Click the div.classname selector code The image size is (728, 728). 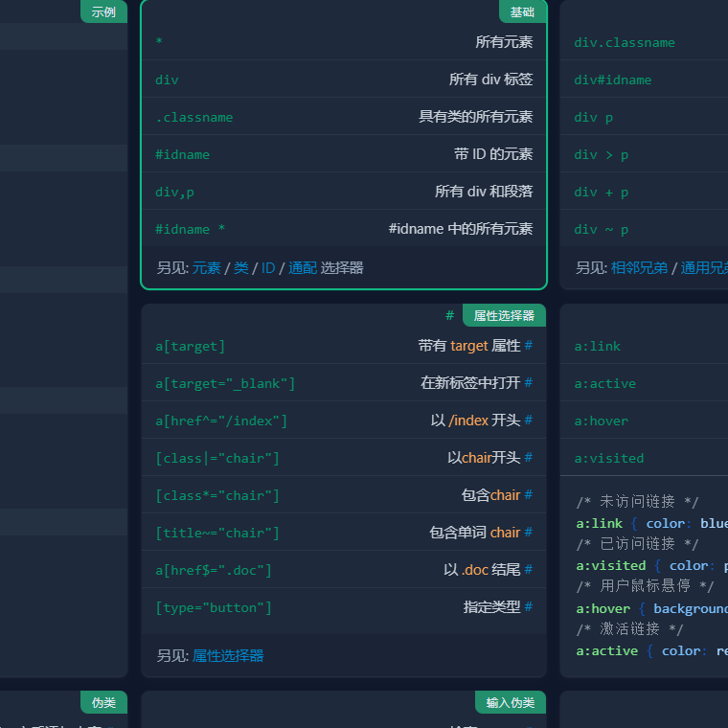(x=625, y=43)
